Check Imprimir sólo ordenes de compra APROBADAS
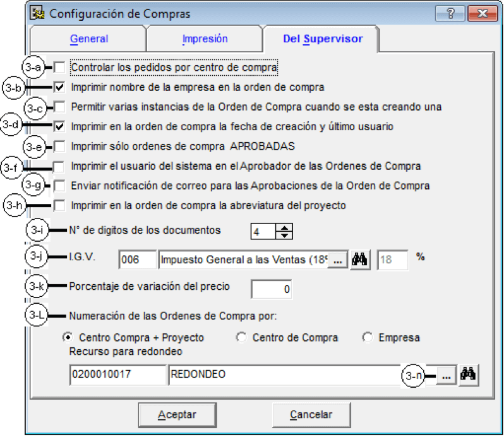Screen dimensions: 504x437 tap(59, 147)
